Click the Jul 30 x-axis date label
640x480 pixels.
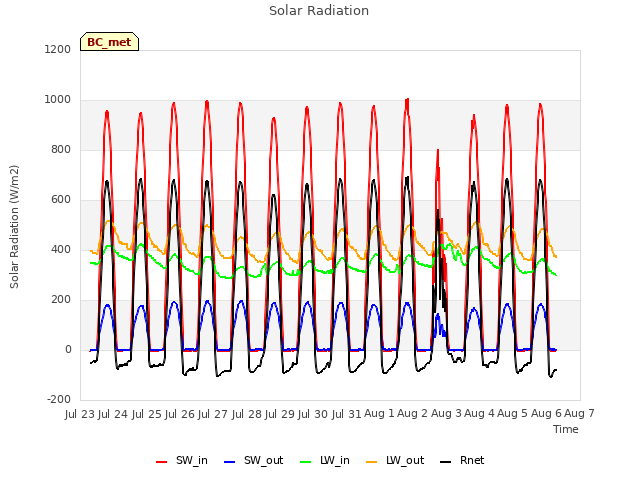click(313, 414)
